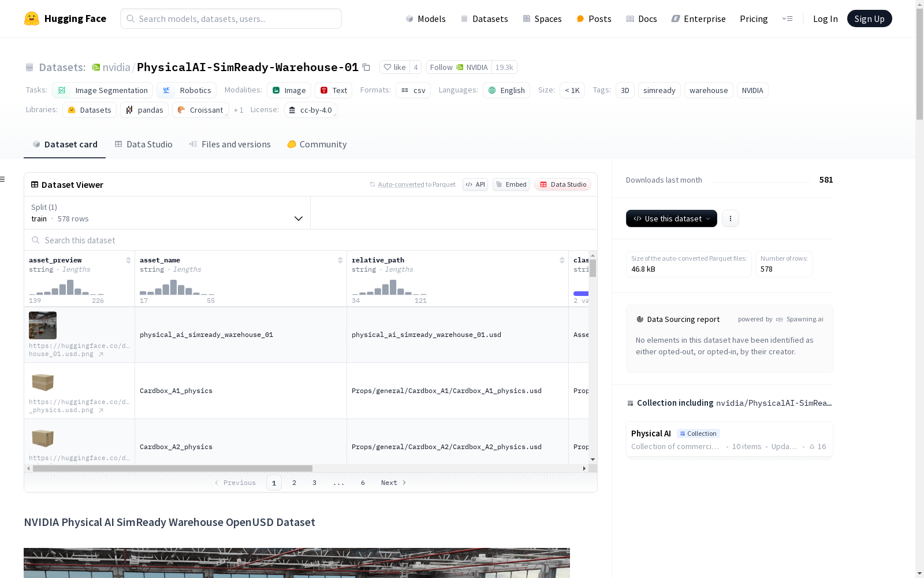The image size is (924, 578).
Task: Open the Docs navigation item
Action: 642,18
